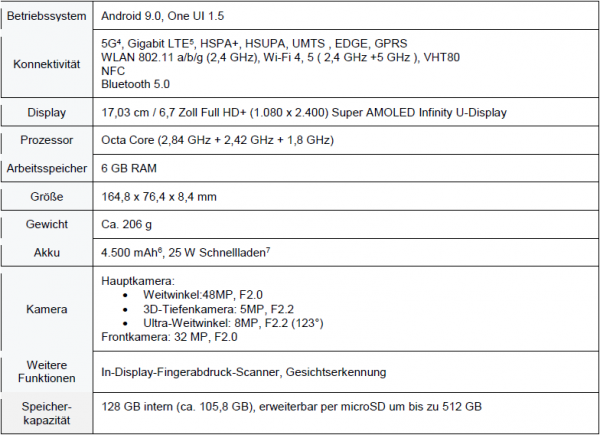Click the Prozessor label

(x=47, y=140)
